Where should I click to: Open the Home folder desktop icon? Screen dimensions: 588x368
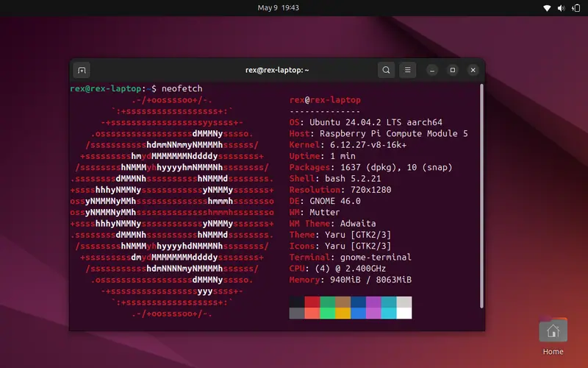553,330
